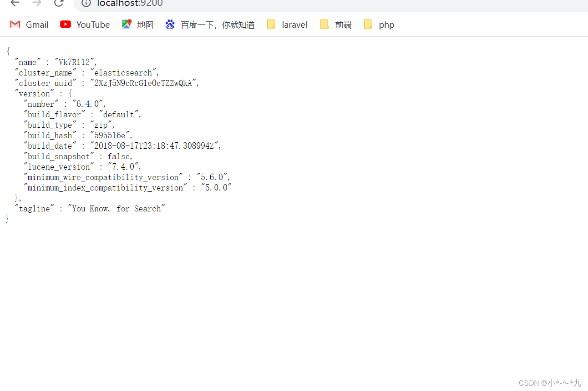Open the Gmail bookmark

pos(29,25)
